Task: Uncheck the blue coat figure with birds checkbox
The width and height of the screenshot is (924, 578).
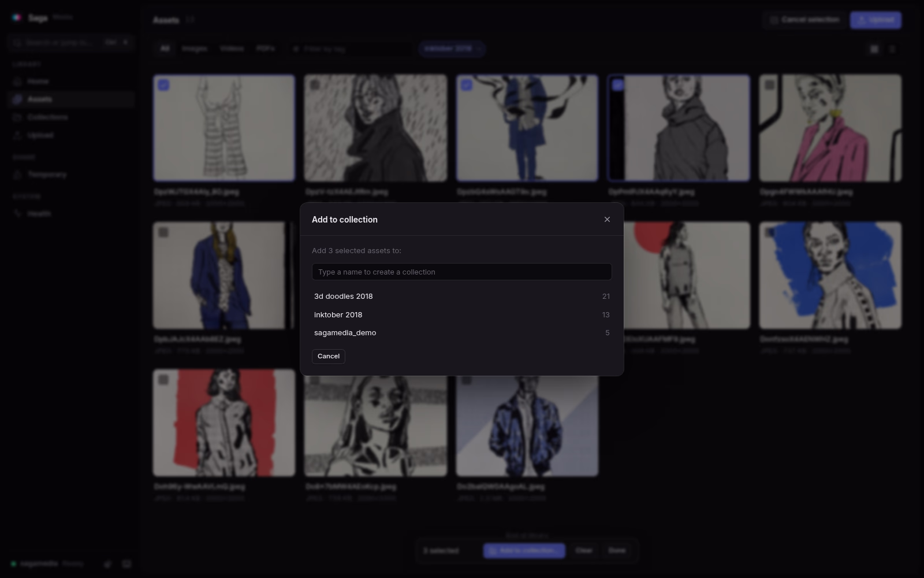Action: (x=467, y=85)
